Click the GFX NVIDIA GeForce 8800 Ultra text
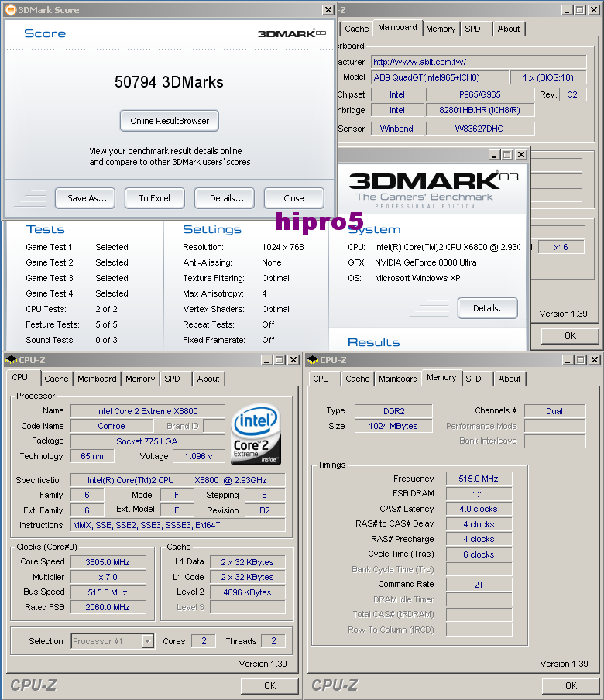Image resolution: width=604 pixels, height=700 pixels. (425, 262)
